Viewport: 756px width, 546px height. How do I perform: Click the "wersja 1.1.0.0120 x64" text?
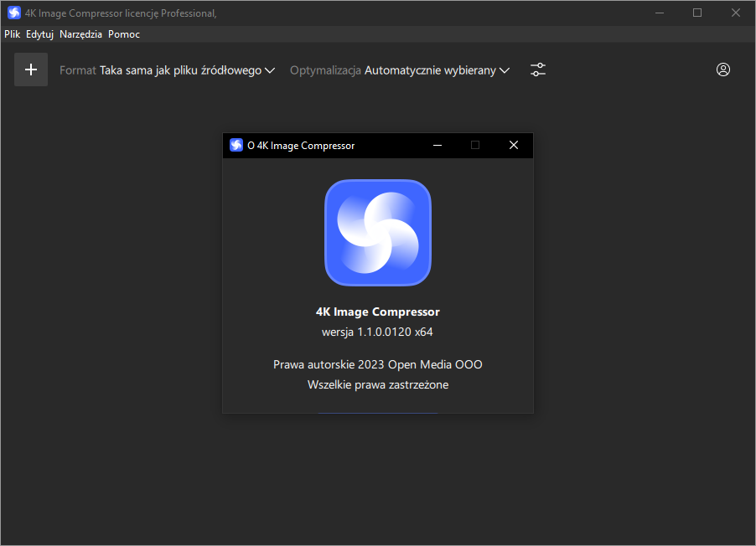[377, 332]
